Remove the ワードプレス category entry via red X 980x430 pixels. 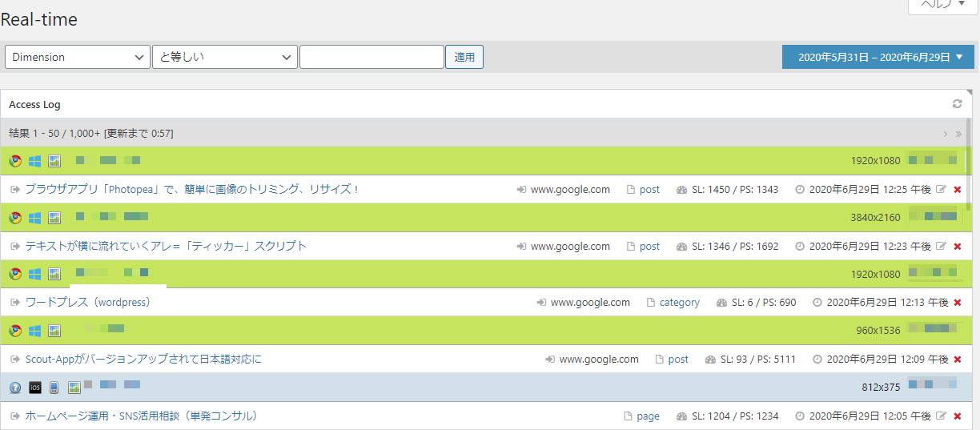pyautogui.click(x=957, y=303)
